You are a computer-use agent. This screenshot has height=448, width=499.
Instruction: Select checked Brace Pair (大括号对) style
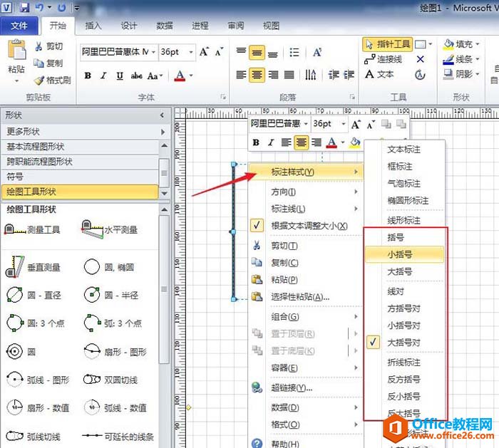[x=404, y=343]
